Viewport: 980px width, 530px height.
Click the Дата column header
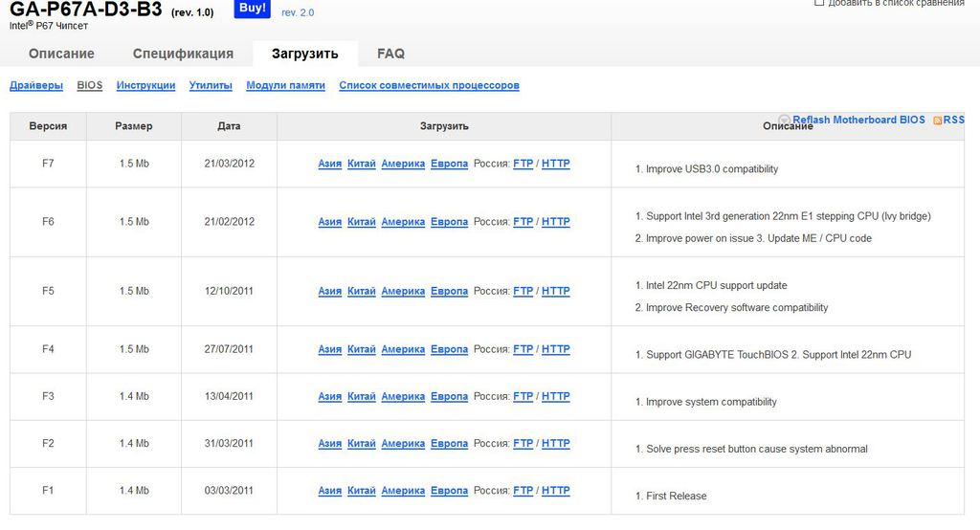coord(229,126)
